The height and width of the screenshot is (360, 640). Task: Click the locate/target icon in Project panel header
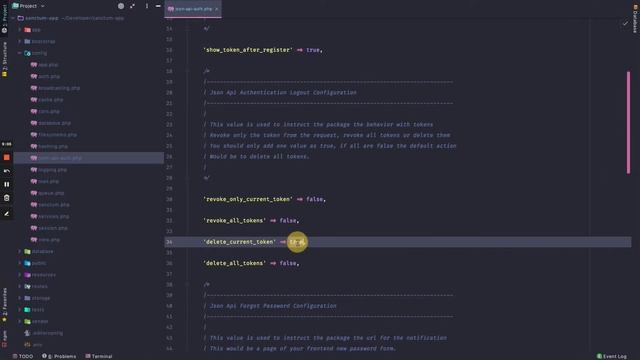coord(121,6)
